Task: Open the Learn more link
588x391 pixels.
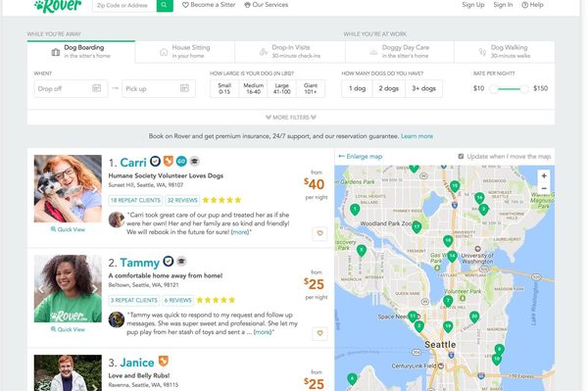Action: 417,136
